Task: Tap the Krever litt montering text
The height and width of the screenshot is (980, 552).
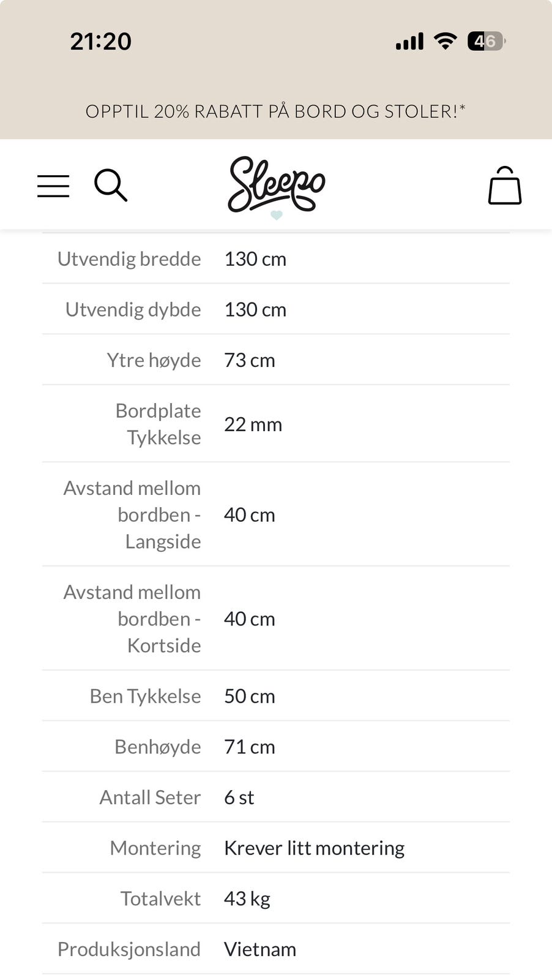Action: 314,848
